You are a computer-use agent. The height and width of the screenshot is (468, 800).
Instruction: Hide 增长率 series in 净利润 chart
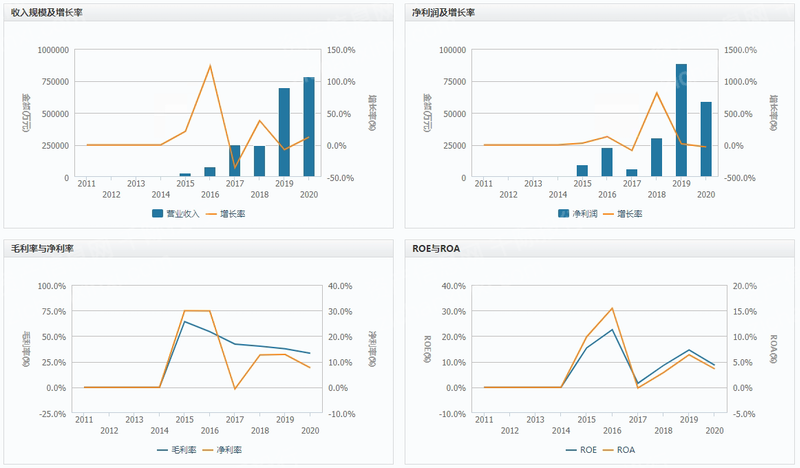(x=623, y=214)
